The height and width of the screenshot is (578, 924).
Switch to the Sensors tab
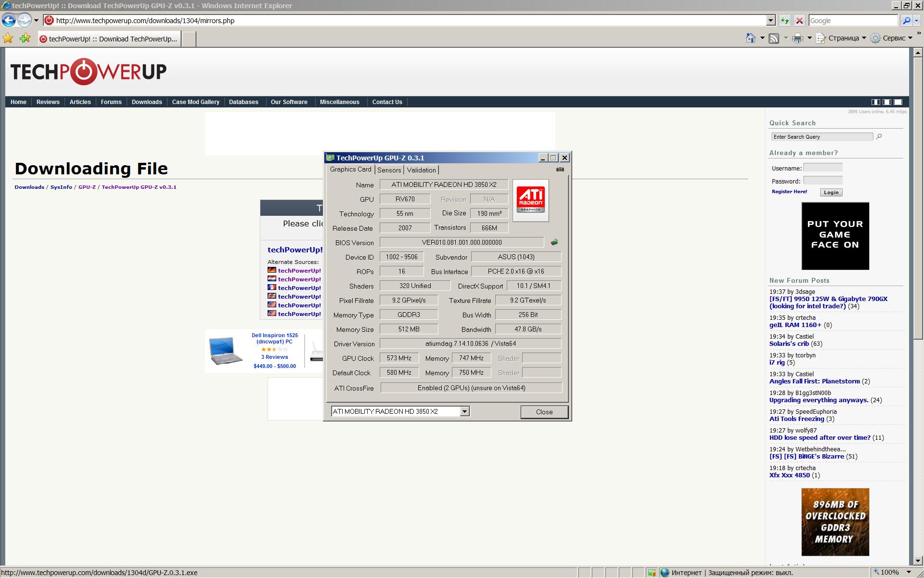click(x=389, y=170)
